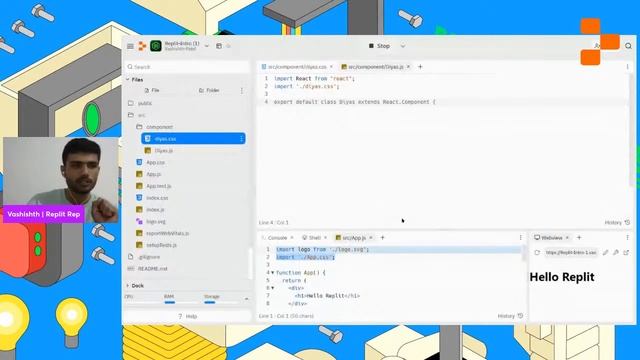Open Files panel three-dot menu
Viewport: 640px width, 360px height.
coord(242,91)
